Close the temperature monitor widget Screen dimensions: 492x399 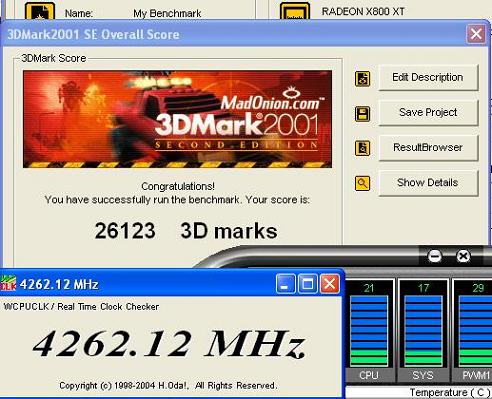463,256
